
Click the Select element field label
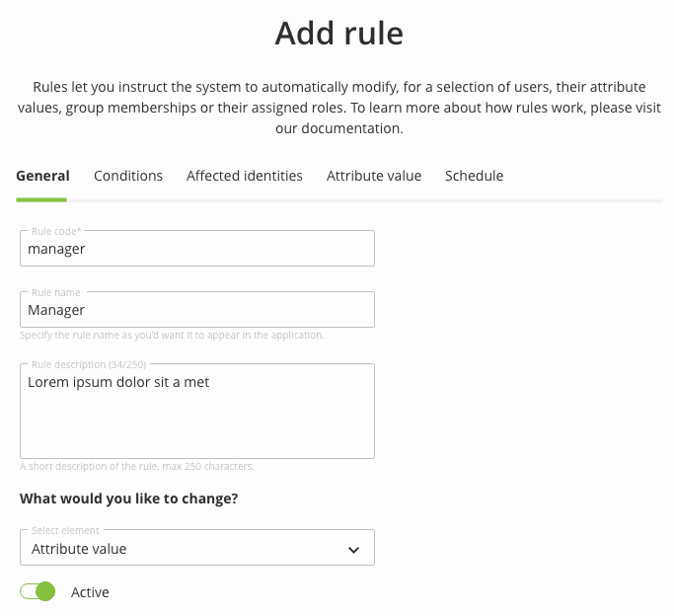pos(65,530)
